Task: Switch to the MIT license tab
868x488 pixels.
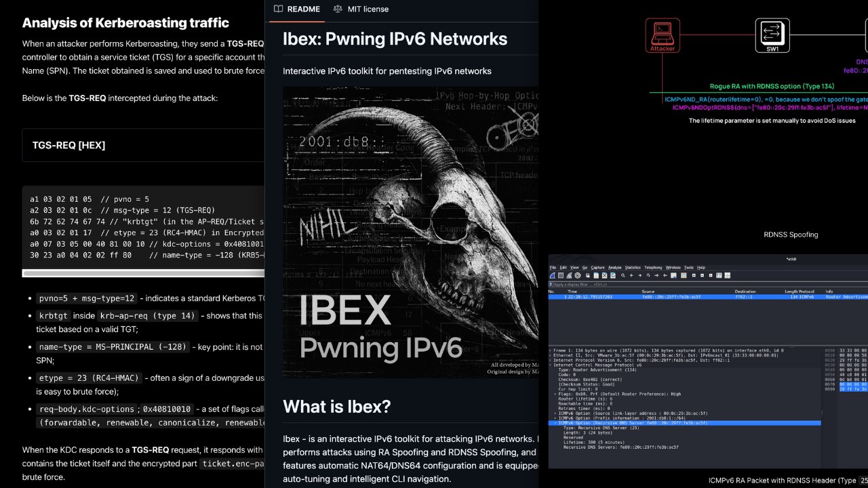Action: click(x=361, y=9)
